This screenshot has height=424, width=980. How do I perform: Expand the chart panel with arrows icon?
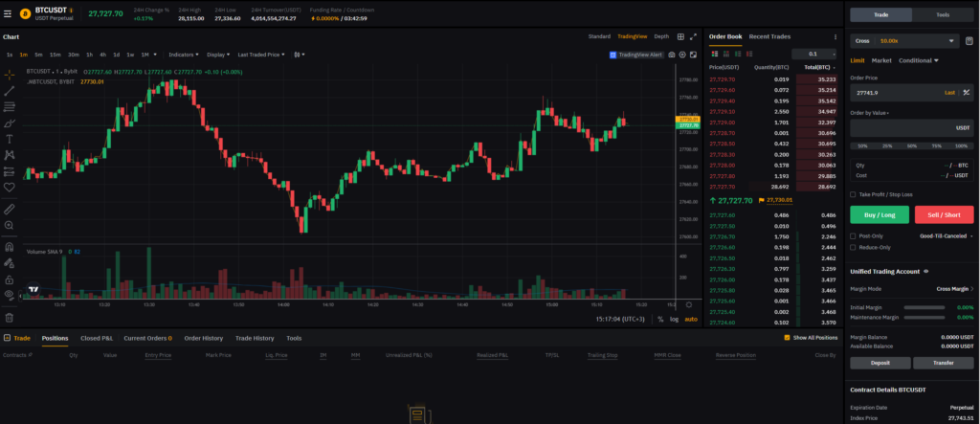pyautogui.click(x=693, y=37)
